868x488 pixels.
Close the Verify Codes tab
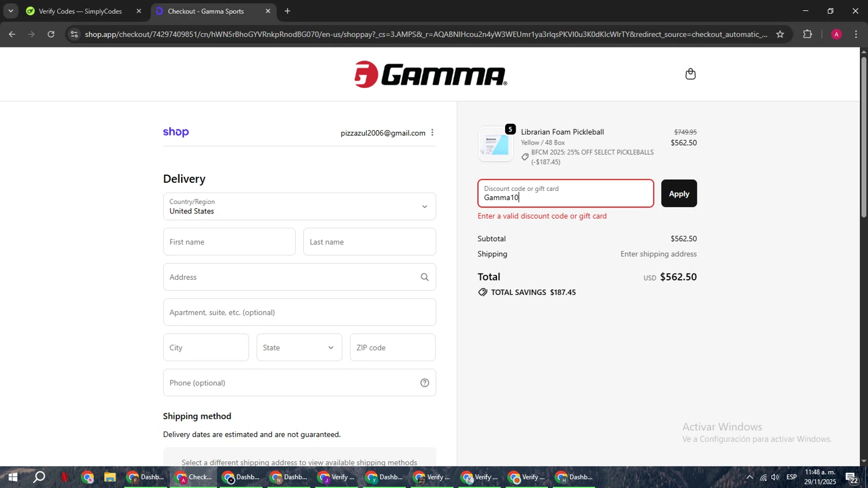(x=139, y=11)
